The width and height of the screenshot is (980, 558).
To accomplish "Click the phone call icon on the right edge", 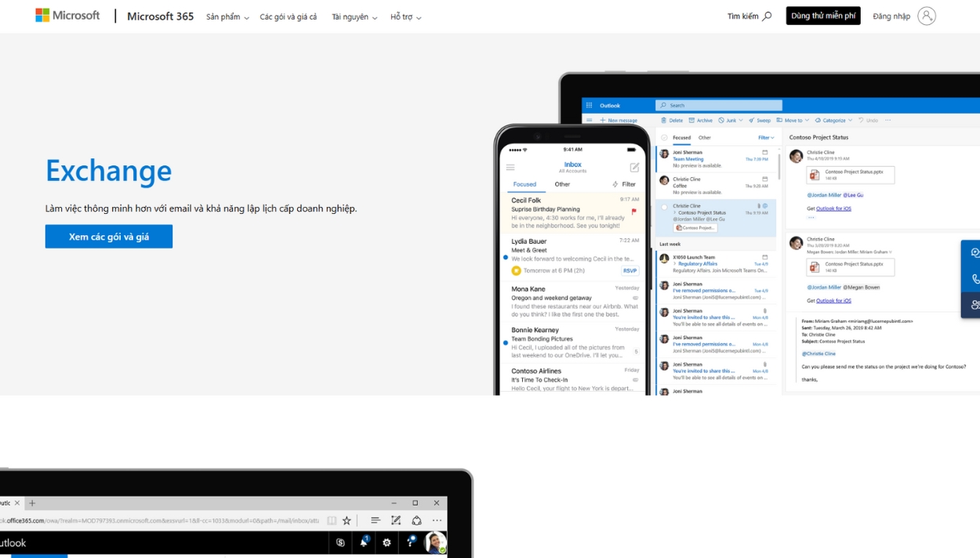I will coord(975,277).
